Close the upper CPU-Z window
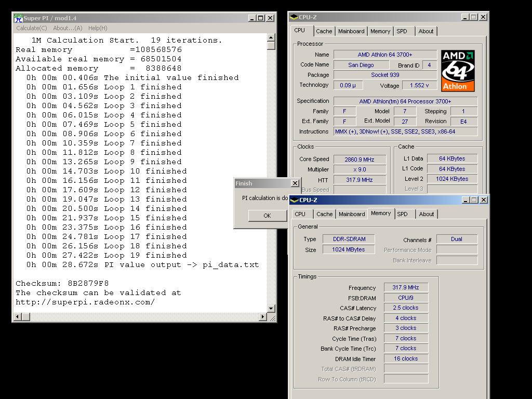 pyautogui.click(x=483, y=17)
